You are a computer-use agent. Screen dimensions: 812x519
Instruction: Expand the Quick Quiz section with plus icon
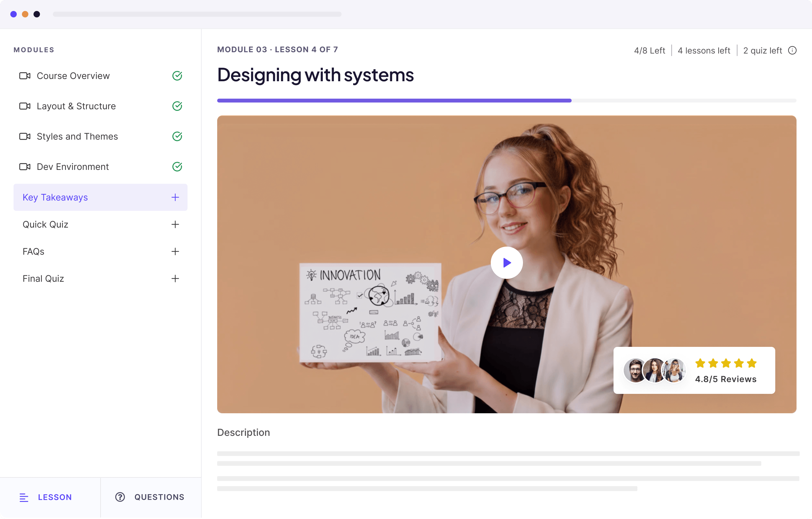click(175, 225)
